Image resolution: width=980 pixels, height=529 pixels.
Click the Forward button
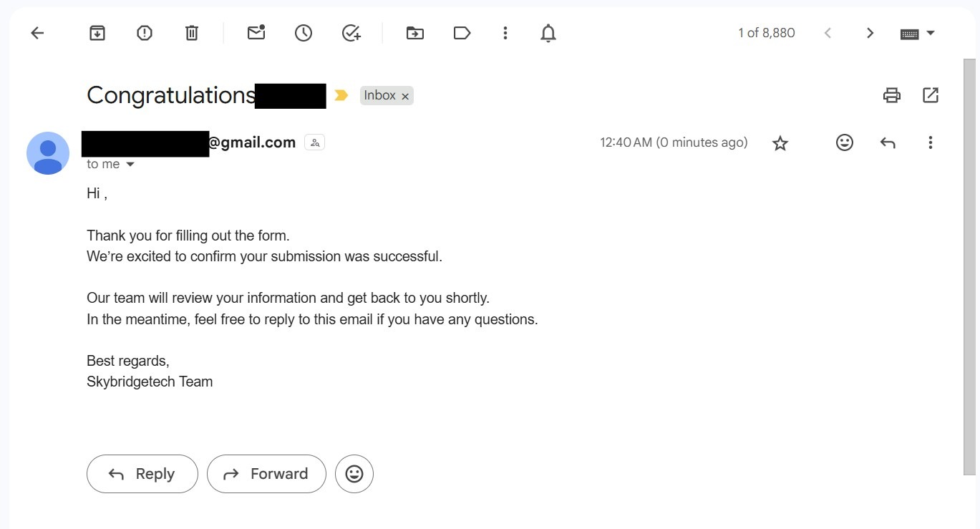pos(266,474)
